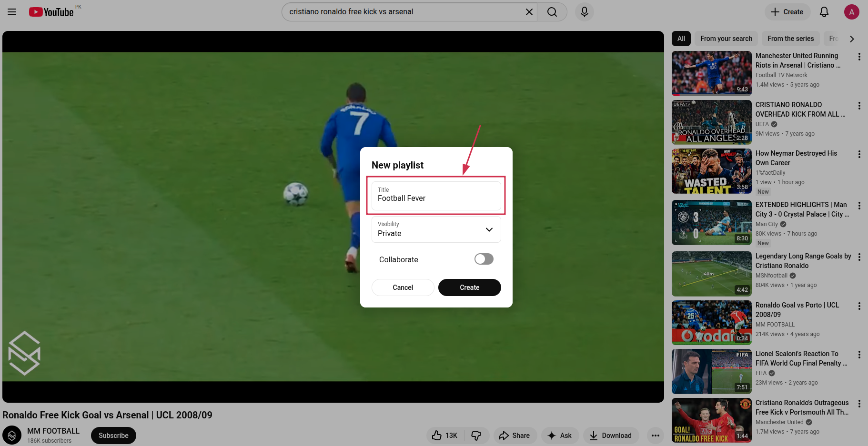Open Man City 3-0 Crystal Palace thumbnail
868x446 pixels.
click(x=712, y=222)
